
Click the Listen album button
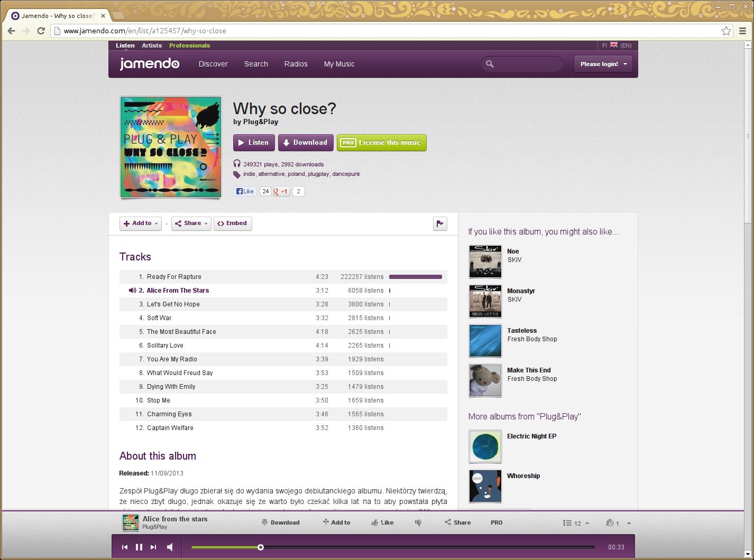click(254, 143)
